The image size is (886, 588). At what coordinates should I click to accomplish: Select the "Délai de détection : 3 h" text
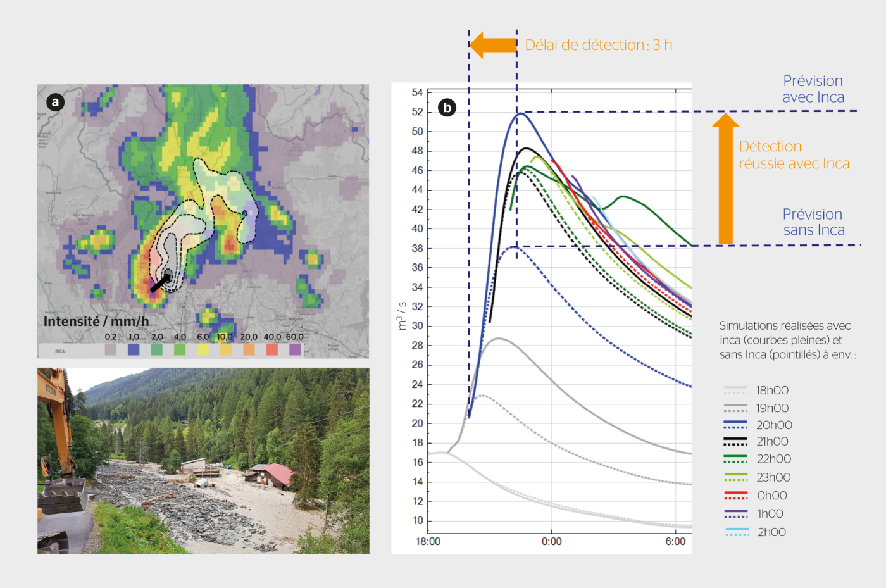(x=599, y=44)
